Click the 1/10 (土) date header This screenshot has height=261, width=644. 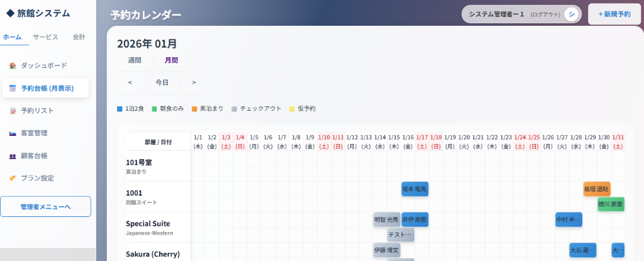(324, 142)
